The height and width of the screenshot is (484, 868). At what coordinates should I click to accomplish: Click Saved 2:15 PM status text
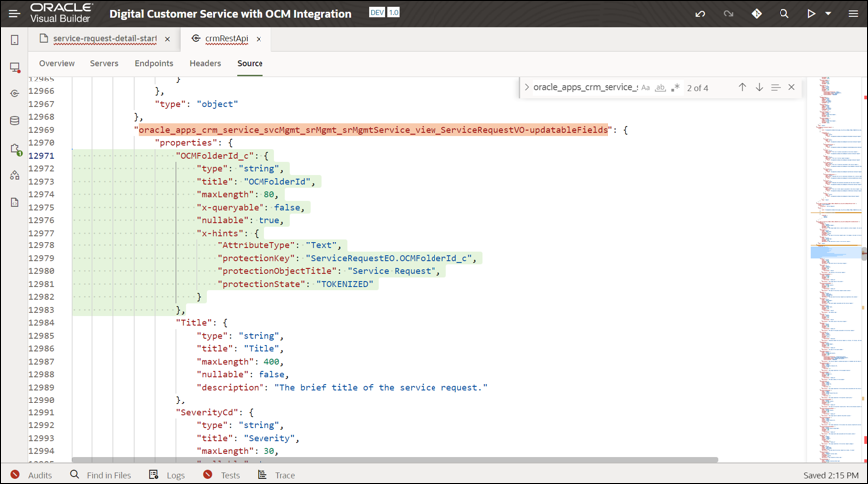pyautogui.click(x=831, y=475)
